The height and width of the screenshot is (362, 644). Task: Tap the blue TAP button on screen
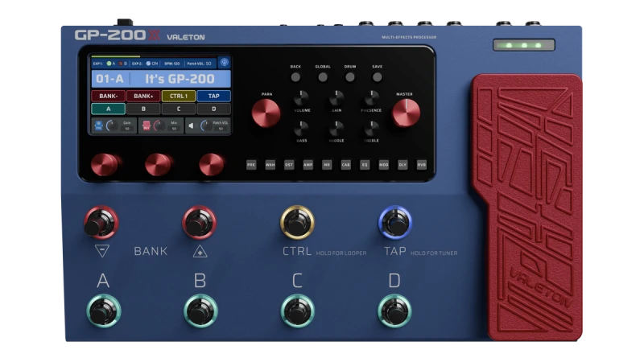point(213,96)
